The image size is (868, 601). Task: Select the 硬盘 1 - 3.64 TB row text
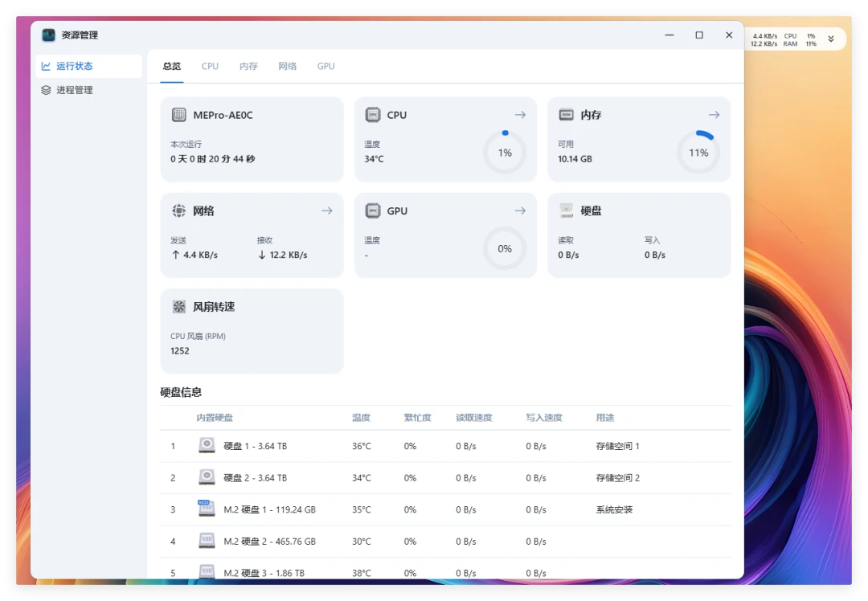pos(256,446)
